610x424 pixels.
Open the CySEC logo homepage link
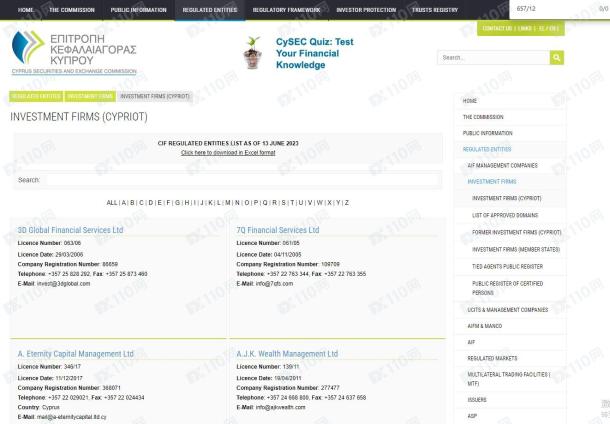[x=74, y=53]
